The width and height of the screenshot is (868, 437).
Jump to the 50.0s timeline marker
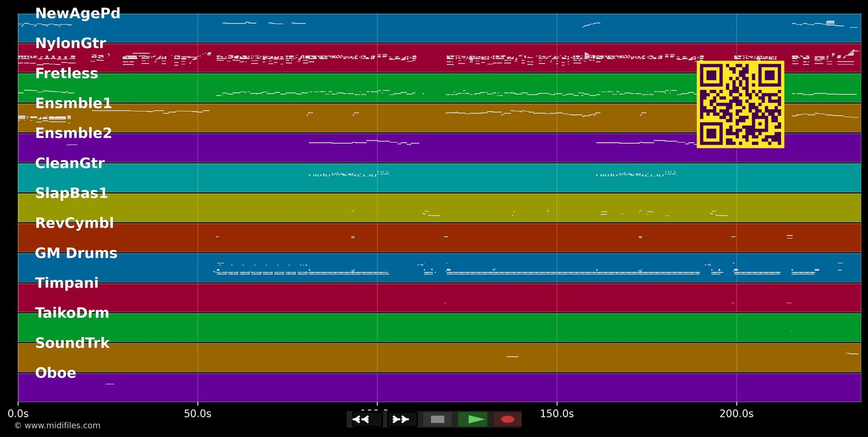click(x=197, y=414)
